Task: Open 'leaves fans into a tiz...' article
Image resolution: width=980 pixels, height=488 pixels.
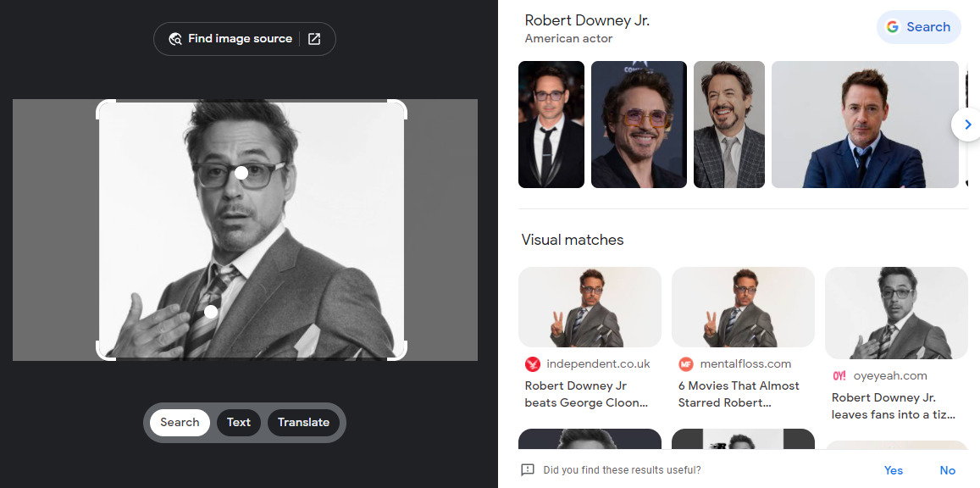Action: [893, 406]
